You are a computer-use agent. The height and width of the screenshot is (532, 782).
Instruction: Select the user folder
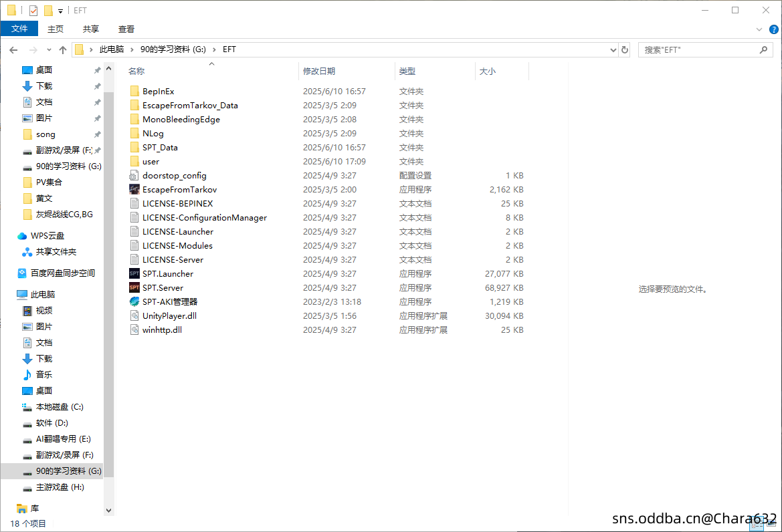tap(151, 161)
